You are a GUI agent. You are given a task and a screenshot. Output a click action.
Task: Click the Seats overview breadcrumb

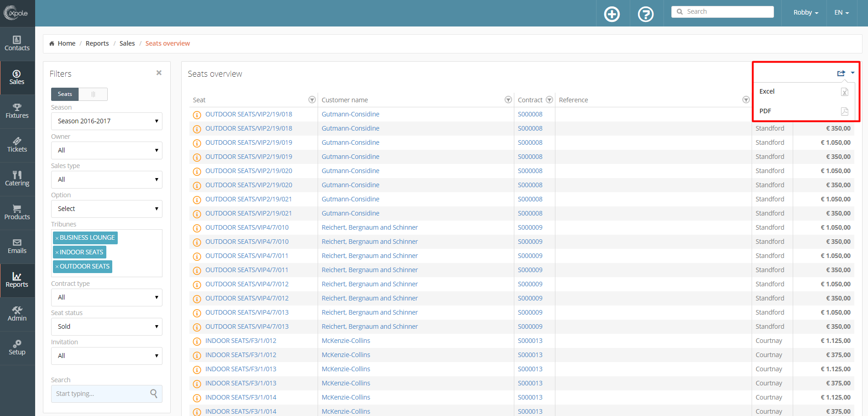point(167,43)
